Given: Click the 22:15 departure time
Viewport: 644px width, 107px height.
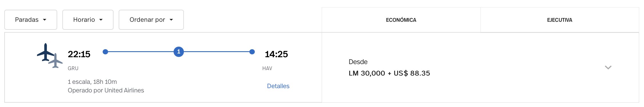Looking at the screenshot, I should point(79,54).
